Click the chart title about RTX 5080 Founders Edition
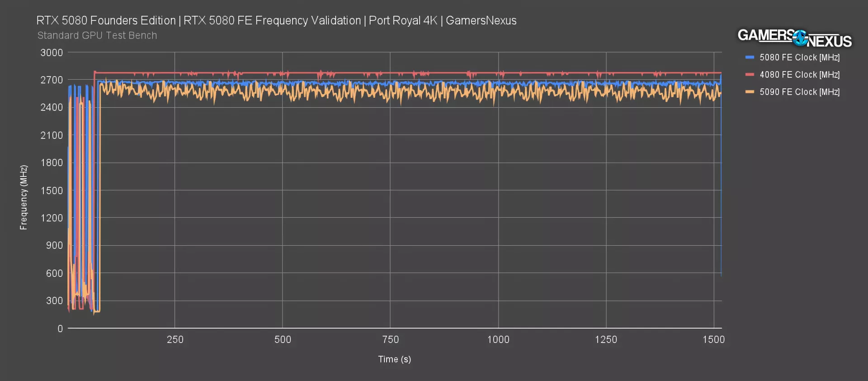Image resolution: width=868 pixels, height=381 pixels. pos(276,21)
